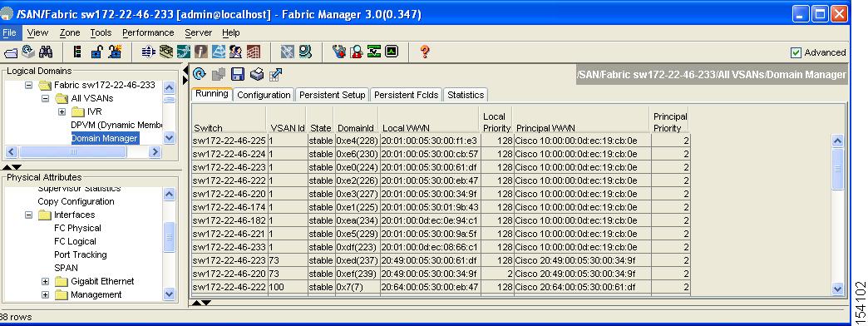Switch to the Statistics tab
Image resolution: width=868 pixels, height=326 pixels.
point(466,95)
